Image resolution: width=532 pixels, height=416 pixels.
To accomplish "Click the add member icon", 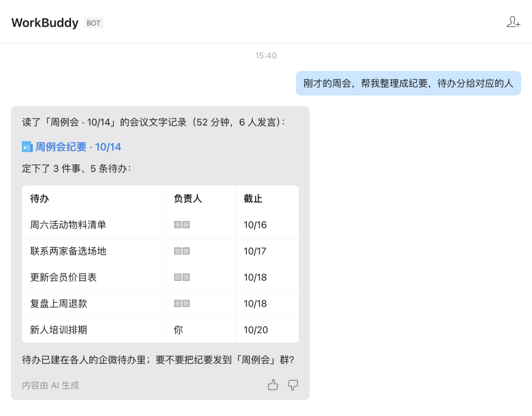I will pyautogui.click(x=513, y=22).
